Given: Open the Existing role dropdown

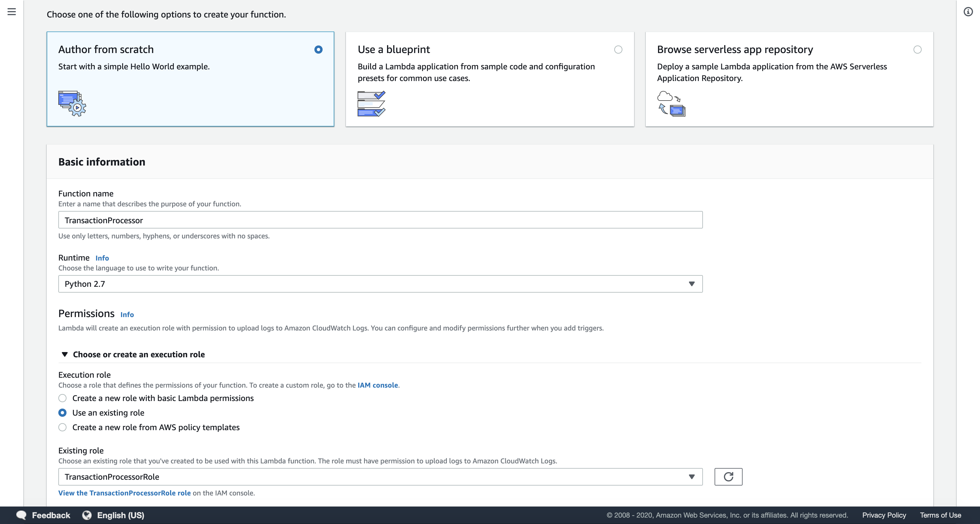Looking at the screenshot, I should [380, 477].
